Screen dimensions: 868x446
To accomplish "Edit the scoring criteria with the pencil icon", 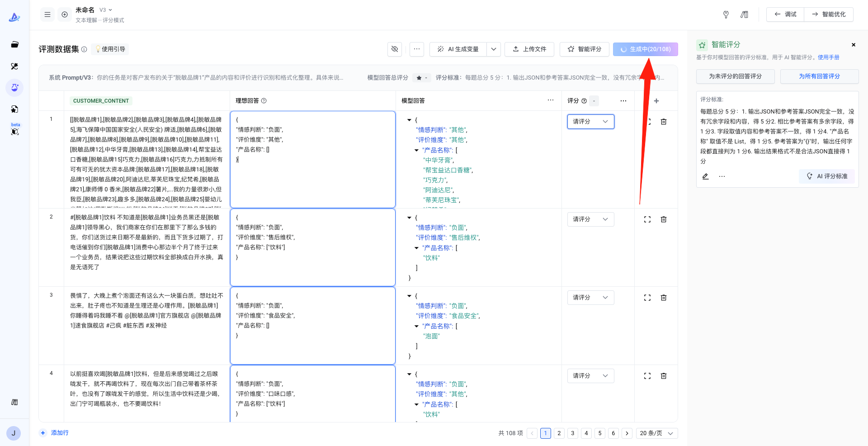I will click(x=705, y=176).
